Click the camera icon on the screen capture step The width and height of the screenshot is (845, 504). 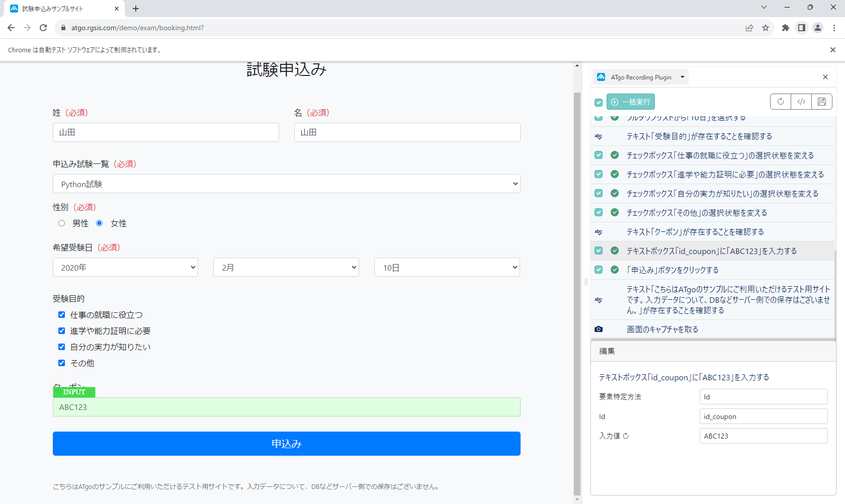coord(599,329)
